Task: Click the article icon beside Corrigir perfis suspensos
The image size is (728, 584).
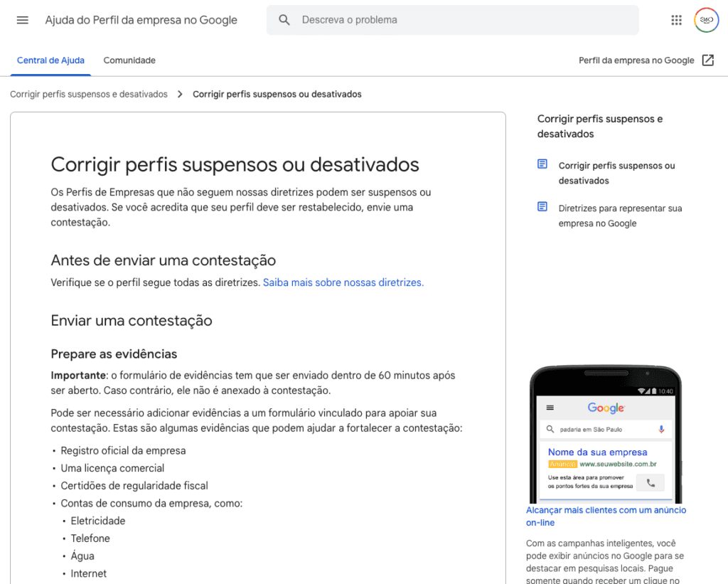Action: click(542, 164)
